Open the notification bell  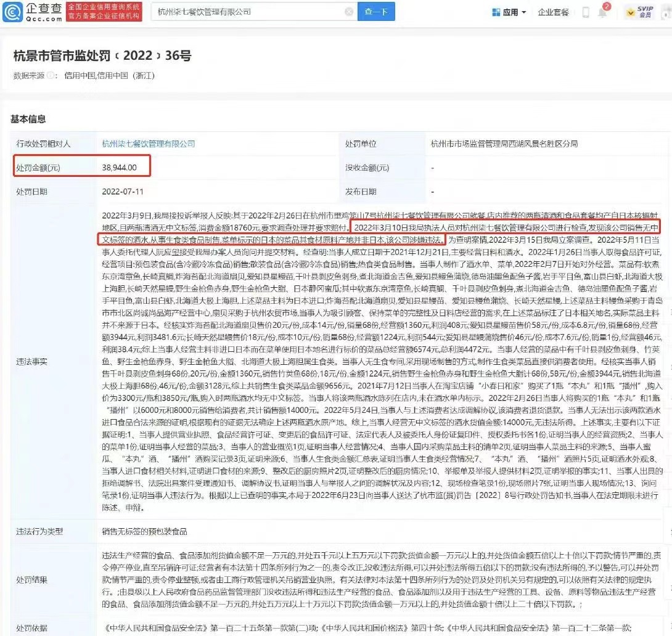click(x=603, y=12)
